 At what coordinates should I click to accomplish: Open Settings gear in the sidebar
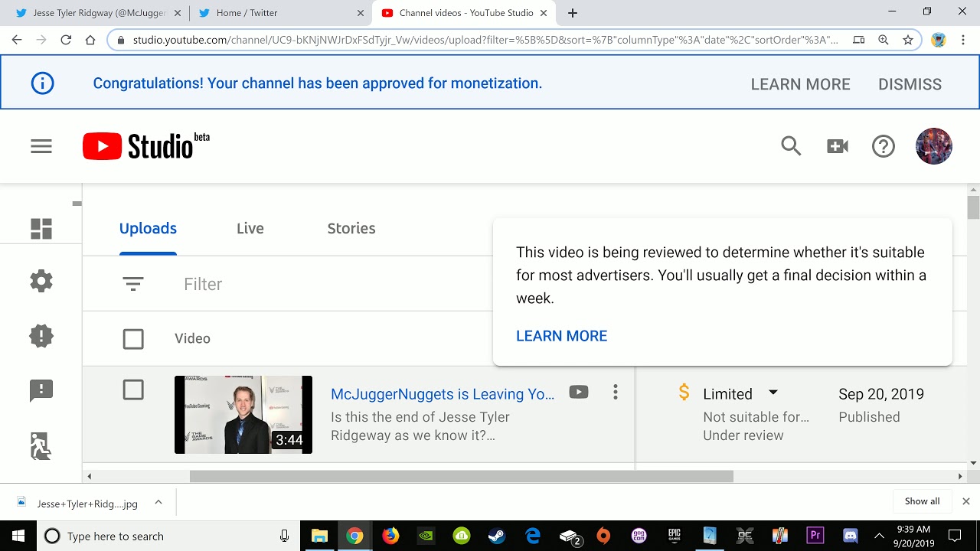pos(41,281)
